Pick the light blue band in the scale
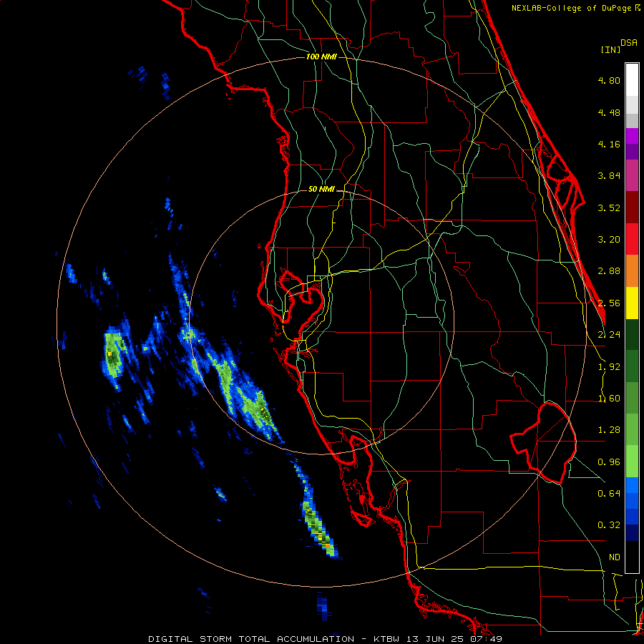 pyautogui.click(x=632, y=485)
